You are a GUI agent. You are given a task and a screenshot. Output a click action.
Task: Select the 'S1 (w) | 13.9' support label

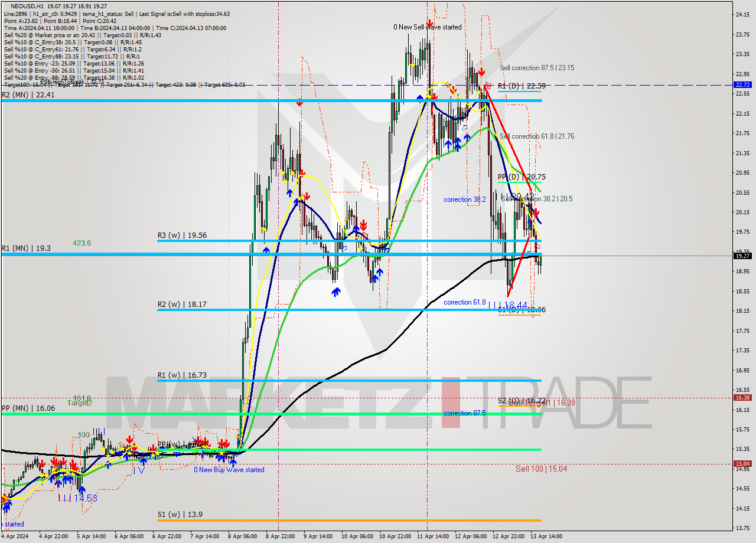pyautogui.click(x=180, y=514)
